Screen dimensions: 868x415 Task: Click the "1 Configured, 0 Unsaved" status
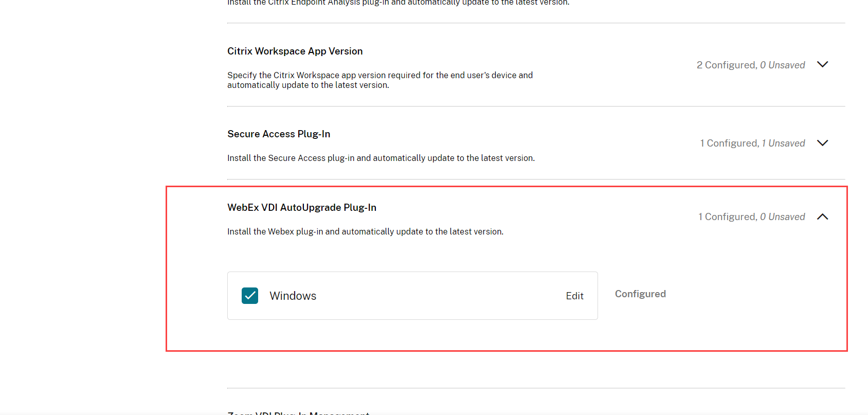(751, 217)
